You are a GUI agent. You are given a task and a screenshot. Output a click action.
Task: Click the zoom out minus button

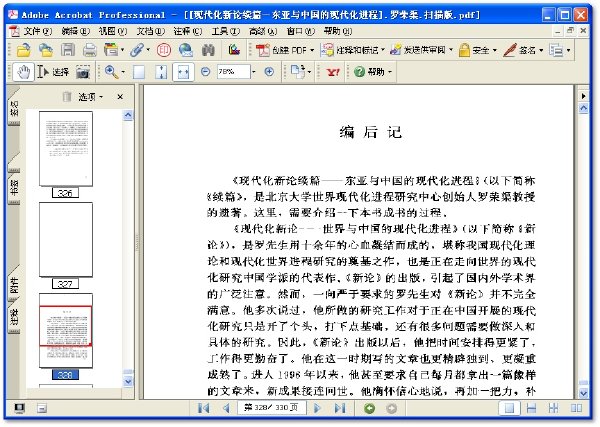[x=205, y=72]
